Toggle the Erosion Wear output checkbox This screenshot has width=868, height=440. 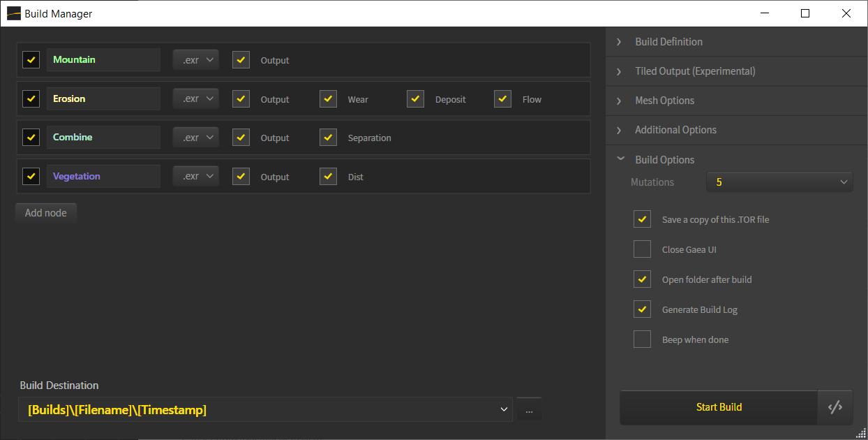tap(329, 99)
